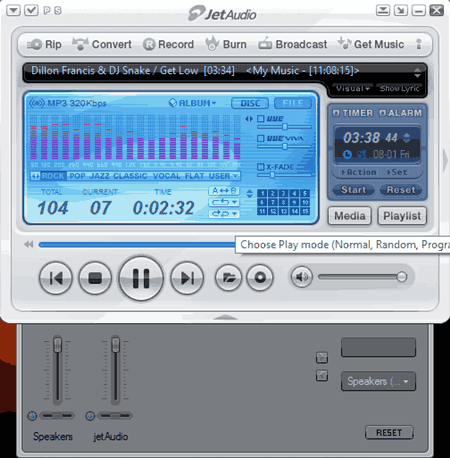Expand the Set timer menu

pos(397,172)
